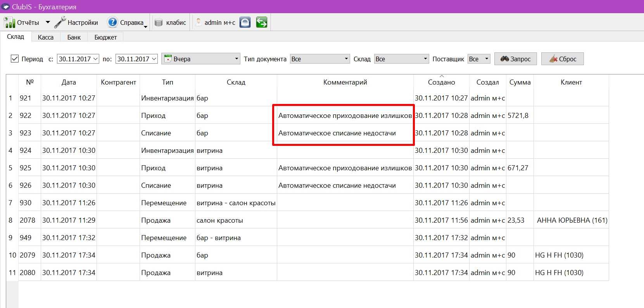Switch to the Бюджет tab
The width and height of the screenshot is (644, 308).
105,37
